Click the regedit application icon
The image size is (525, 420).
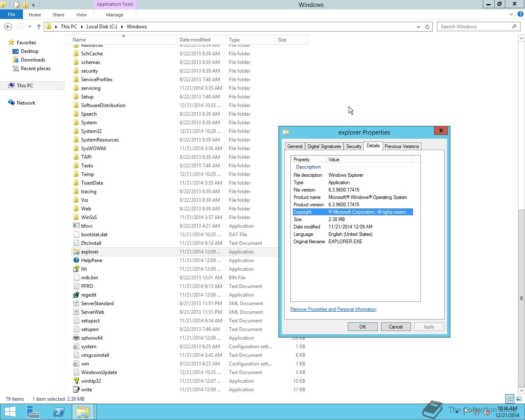click(76, 295)
